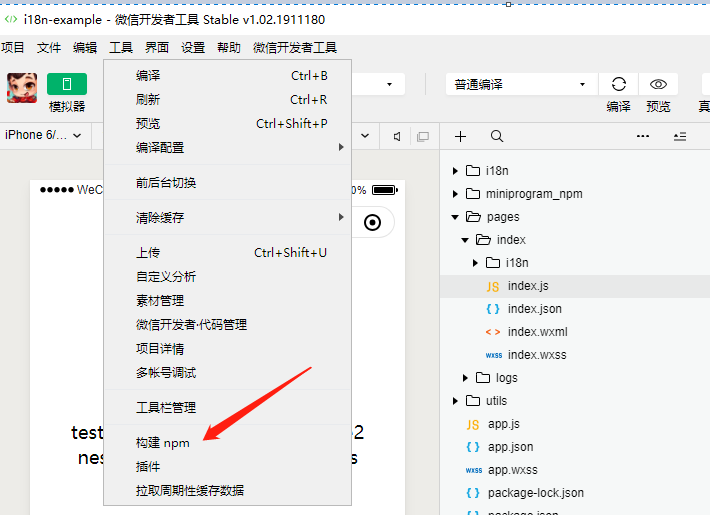Click the compile refresh icon
Image resolution: width=710 pixels, height=515 pixels.
[619, 84]
